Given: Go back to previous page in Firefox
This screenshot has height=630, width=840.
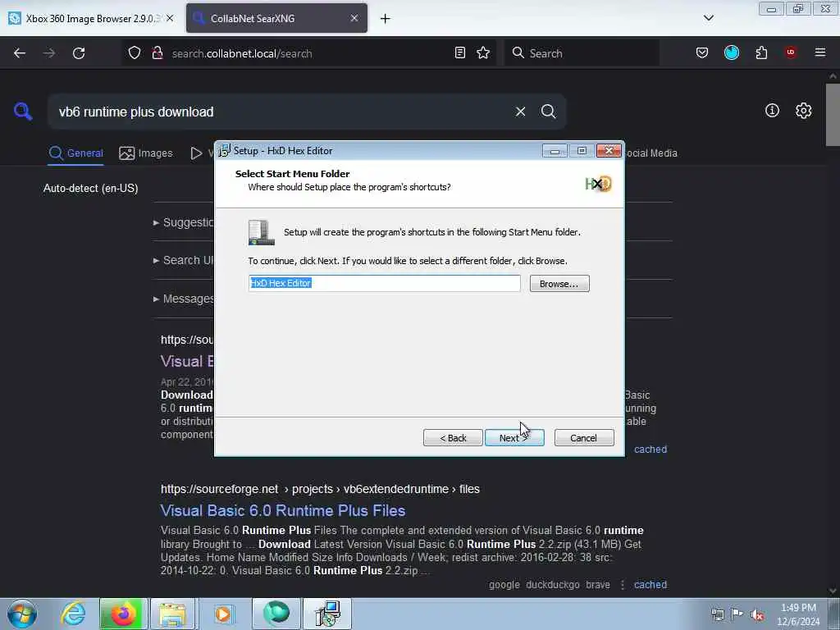Looking at the screenshot, I should [x=20, y=53].
